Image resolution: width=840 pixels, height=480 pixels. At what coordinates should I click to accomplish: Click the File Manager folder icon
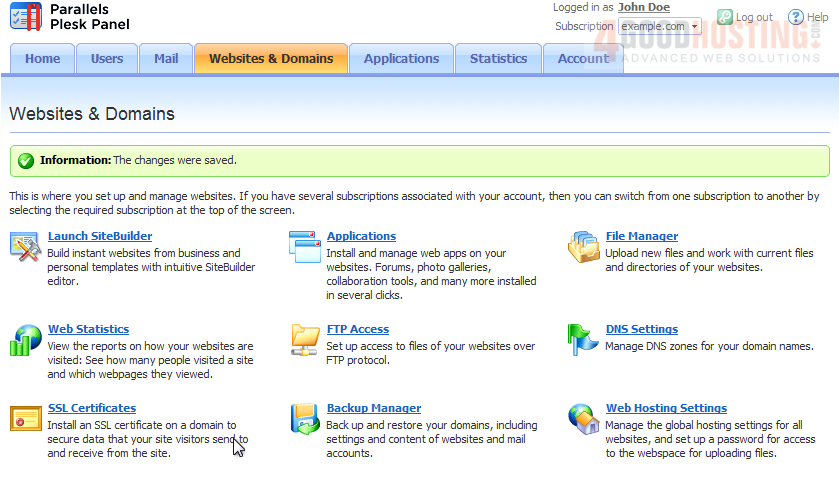click(x=583, y=246)
